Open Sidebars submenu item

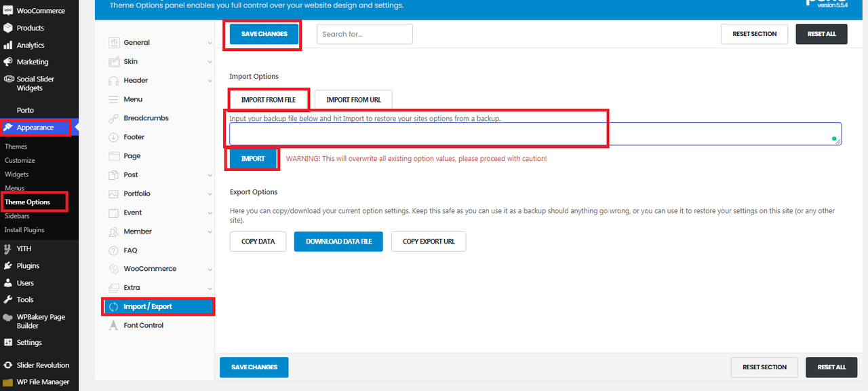[x=18, y=216]
